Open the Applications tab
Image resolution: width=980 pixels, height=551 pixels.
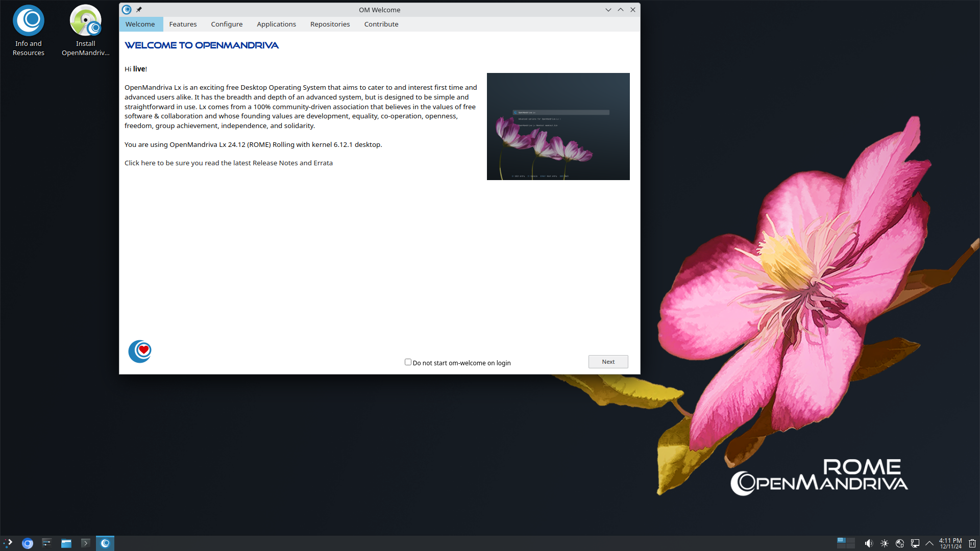click(276, 24)
